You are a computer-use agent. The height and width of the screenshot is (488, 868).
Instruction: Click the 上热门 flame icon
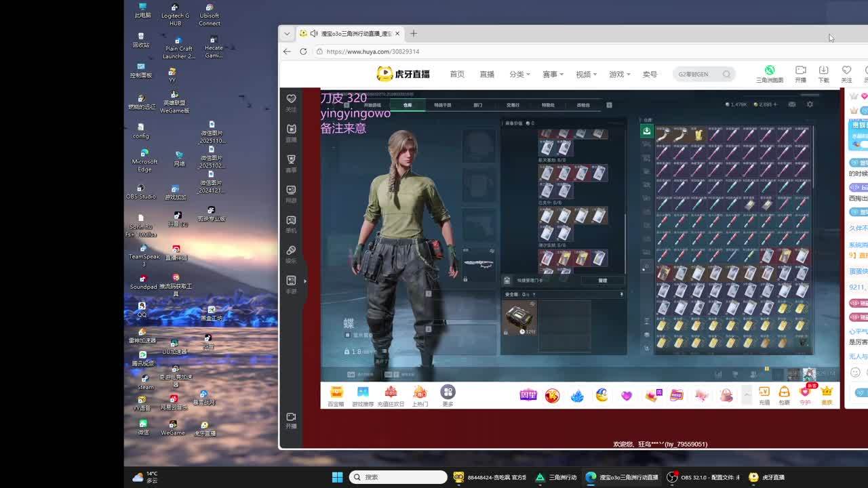point(420,394)
